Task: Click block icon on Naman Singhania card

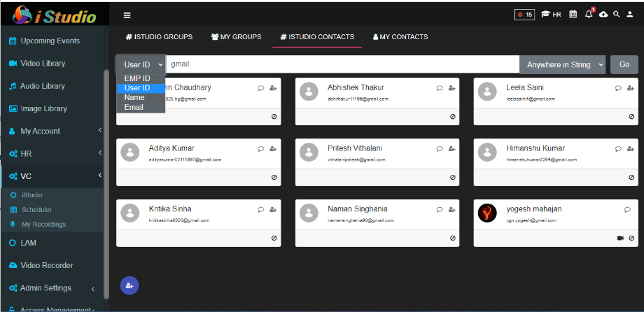Action: click(453, 238)
